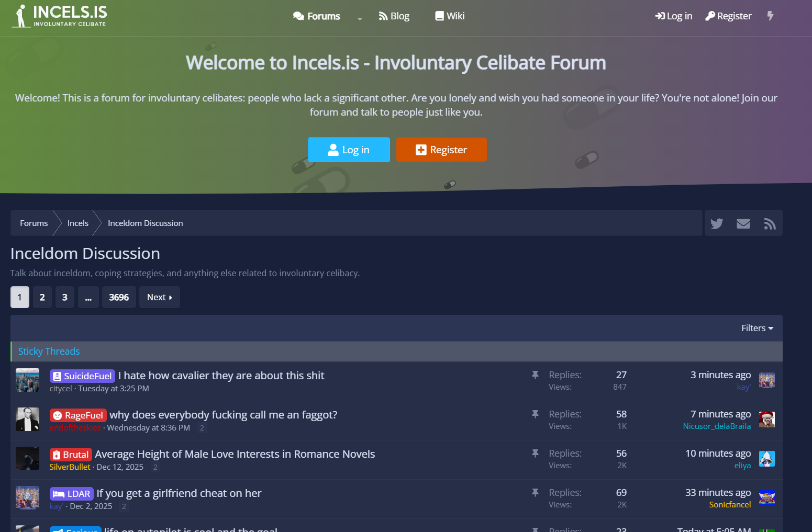812x532 pixels.
Task: Go to the Forums breadcrumb
Action: click(34, 223)
